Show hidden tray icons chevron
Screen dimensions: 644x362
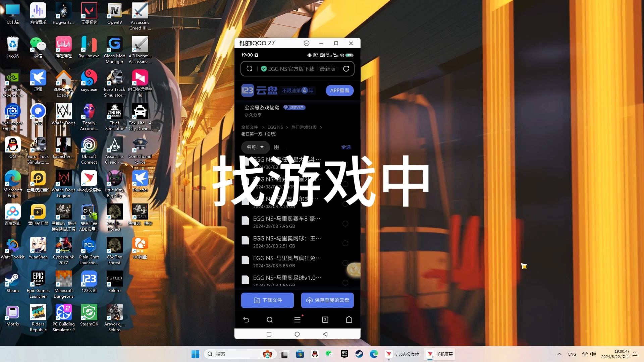point(559,354)
